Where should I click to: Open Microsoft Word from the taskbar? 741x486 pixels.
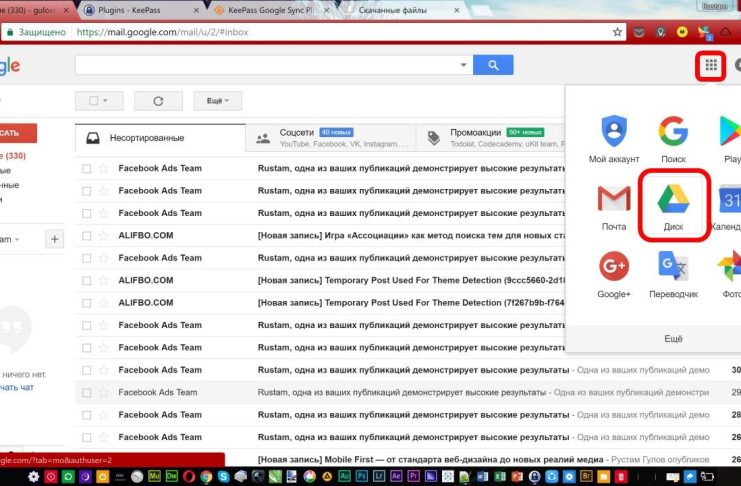[483, 476]
